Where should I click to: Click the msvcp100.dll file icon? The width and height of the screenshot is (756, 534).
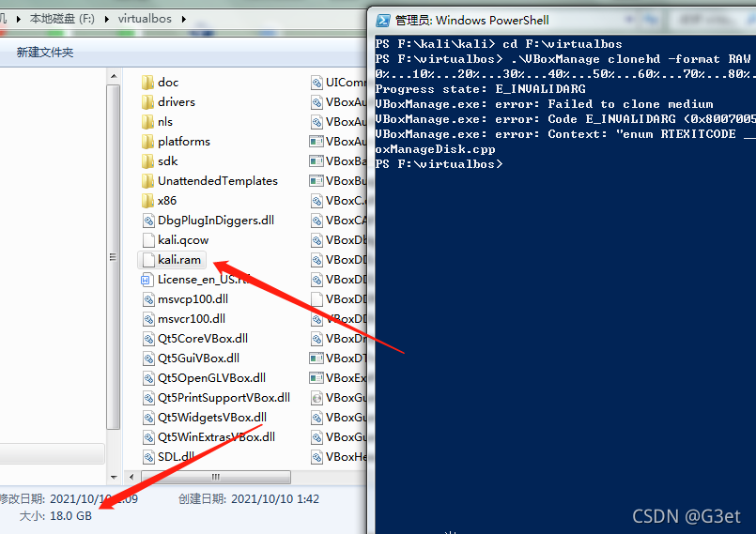(x=148, y=299)
